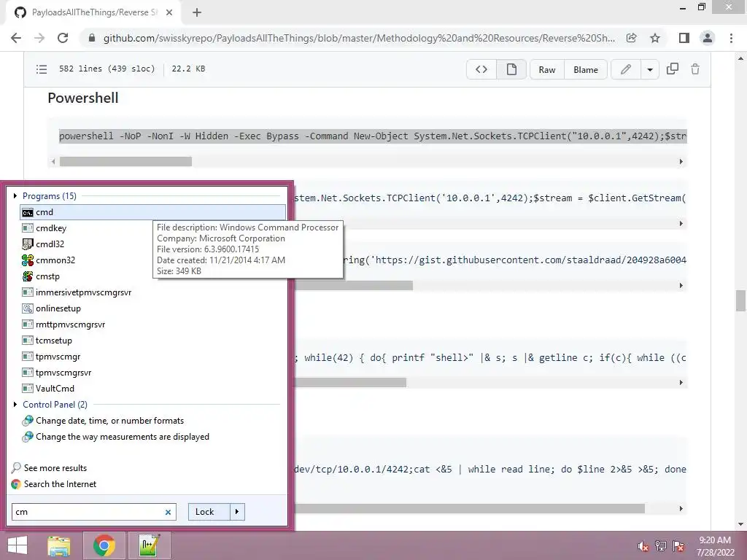747x560 pixels.
Task: Clear the search box with X
Action: [169, 513]
